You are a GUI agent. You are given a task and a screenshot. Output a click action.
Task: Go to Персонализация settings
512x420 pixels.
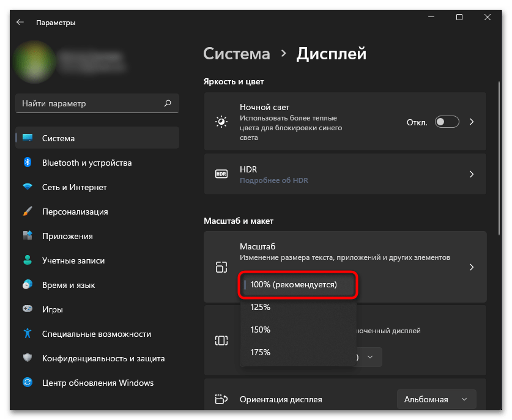coord(75,212)
